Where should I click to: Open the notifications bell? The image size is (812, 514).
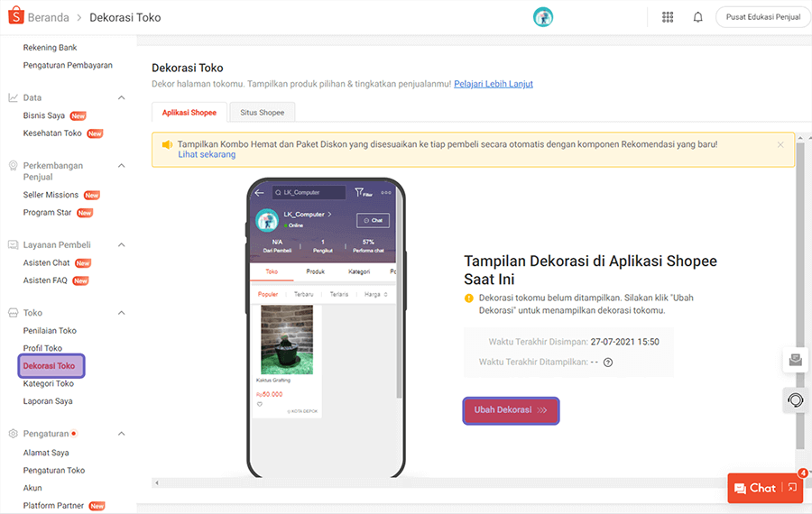(697, 17)
